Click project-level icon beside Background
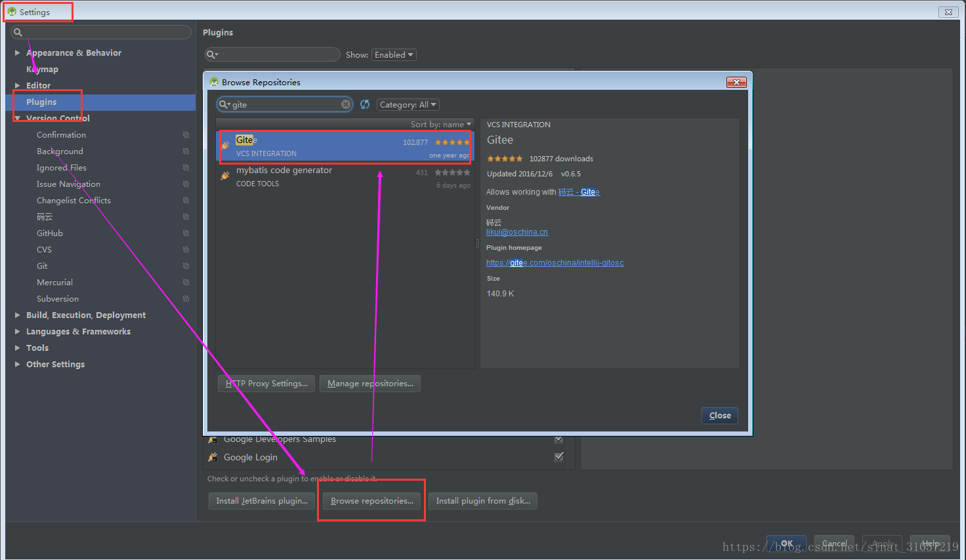The image size is (966, 560). [186, 151]
